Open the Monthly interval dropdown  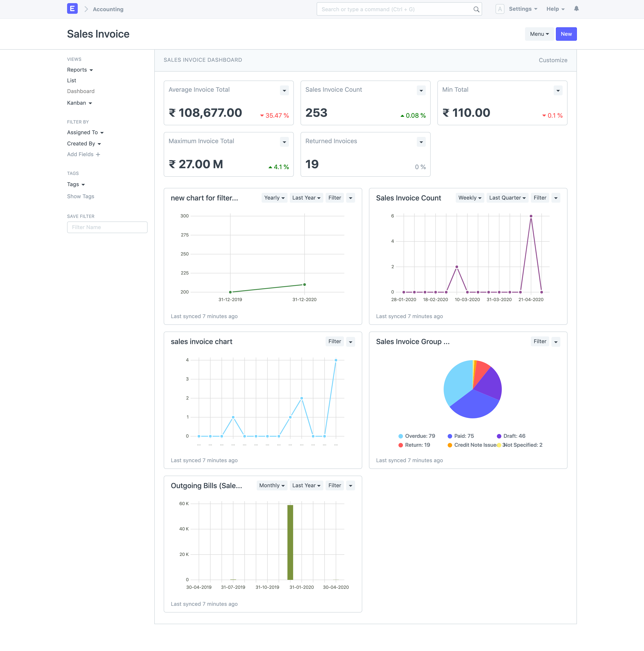(x=272, y=485)
